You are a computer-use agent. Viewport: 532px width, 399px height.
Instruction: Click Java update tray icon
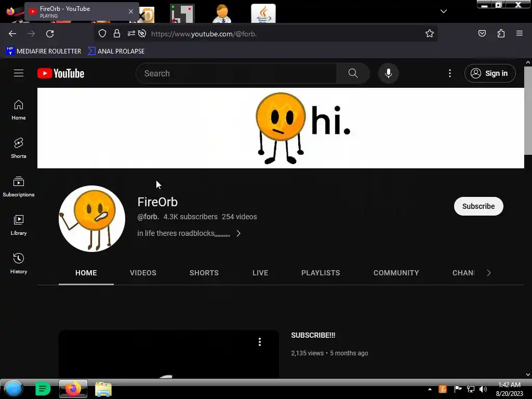click(x=443, y=389)
